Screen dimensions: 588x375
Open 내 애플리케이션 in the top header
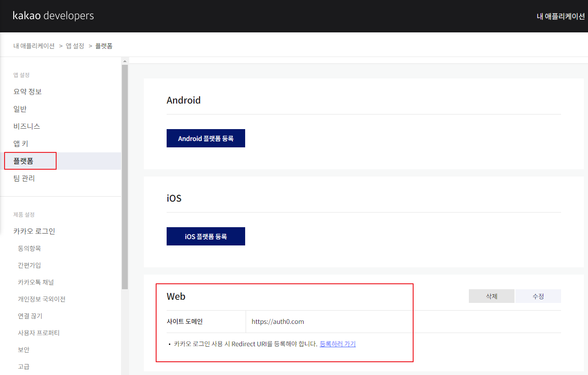[x=561, y=16]
